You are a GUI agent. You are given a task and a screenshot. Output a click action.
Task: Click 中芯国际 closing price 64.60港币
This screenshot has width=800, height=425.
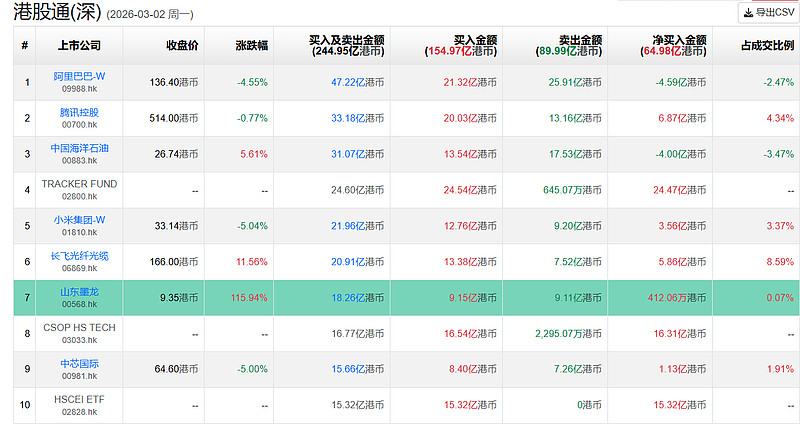point(176,369)
